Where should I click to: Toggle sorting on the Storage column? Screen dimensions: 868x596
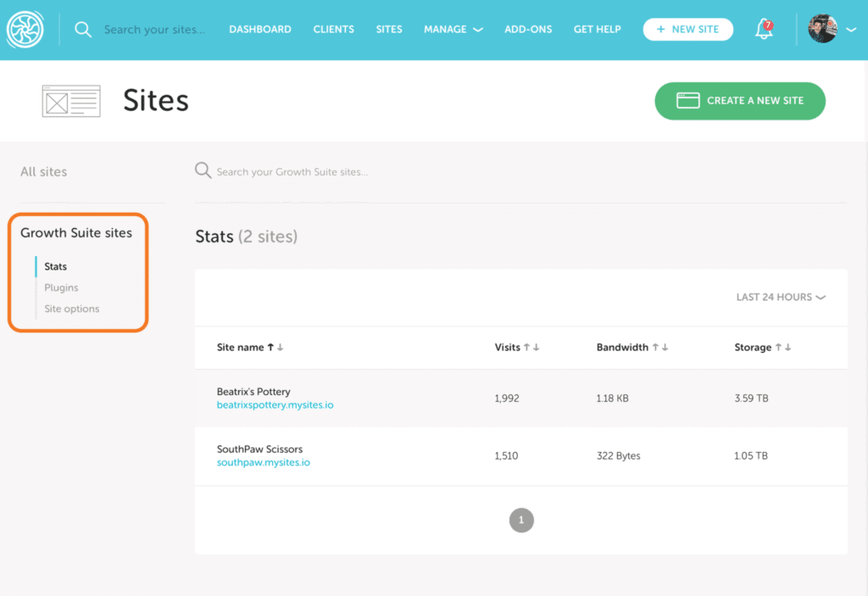pyautogui.click(x=777, y=347)
